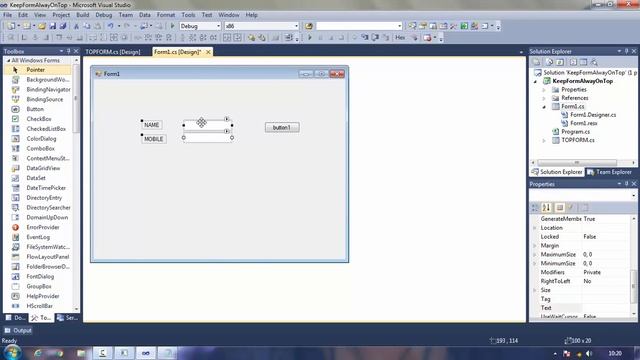
Task: Switch to Team Explorer tab
Action: point(609,172)
